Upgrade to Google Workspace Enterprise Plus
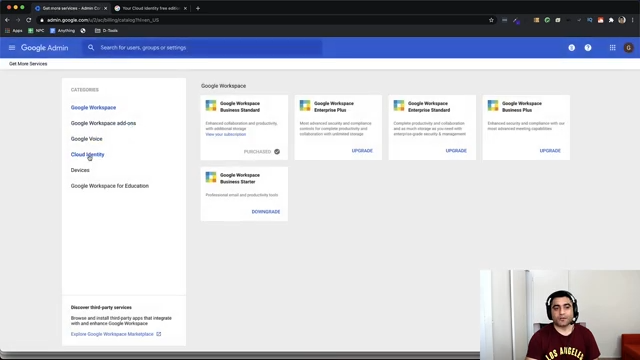 362,151
